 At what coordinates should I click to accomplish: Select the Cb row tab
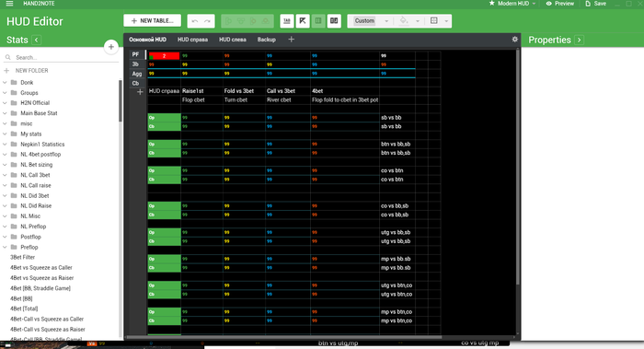(x=136, y=84)
